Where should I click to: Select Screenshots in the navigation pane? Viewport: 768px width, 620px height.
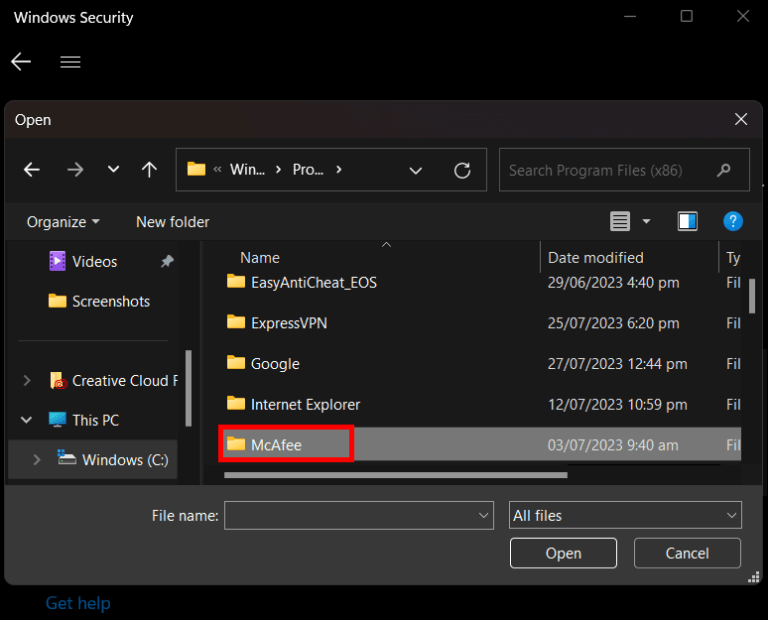point(99,301)
